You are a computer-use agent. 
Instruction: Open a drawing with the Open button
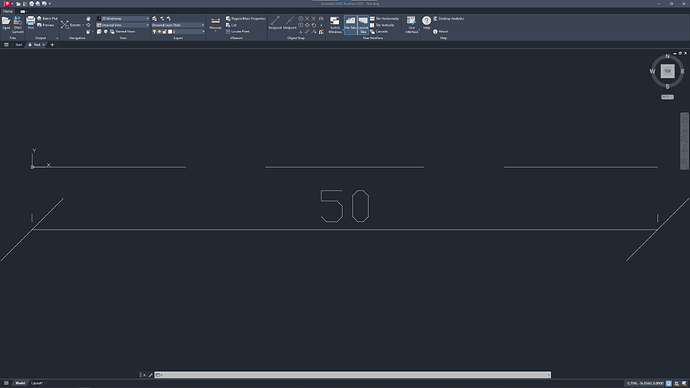6,23
